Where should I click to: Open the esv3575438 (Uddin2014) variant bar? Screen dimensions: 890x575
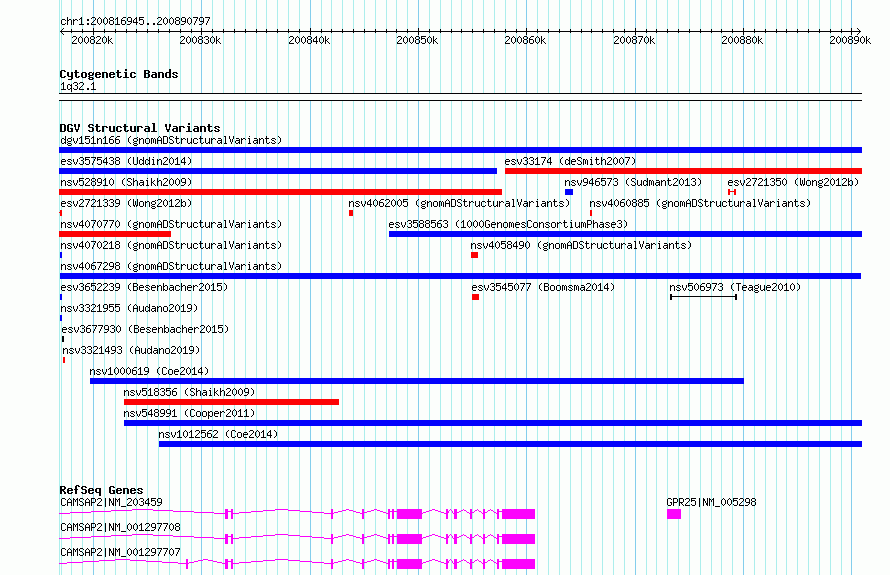[x=278, y=171]
